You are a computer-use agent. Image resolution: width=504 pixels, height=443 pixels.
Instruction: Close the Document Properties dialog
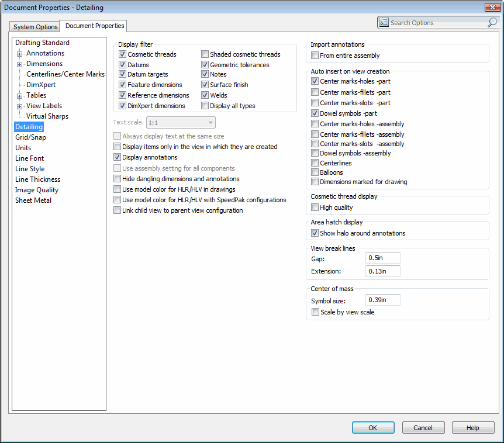tap(492, 7)
